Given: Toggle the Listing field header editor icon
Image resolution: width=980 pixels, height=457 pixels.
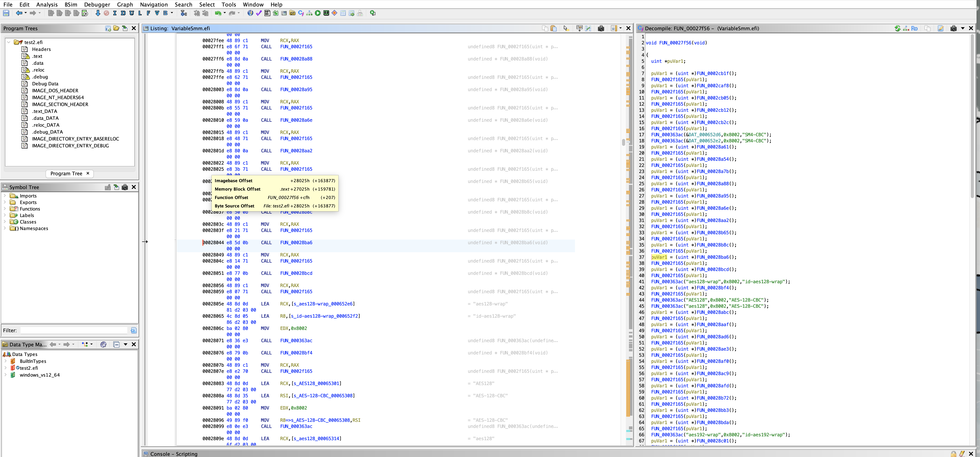Looking at the screenshot, I should tap(579, 29).
